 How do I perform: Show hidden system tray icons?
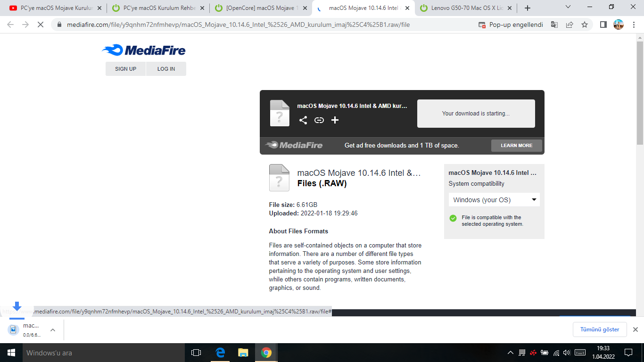[x=511, y=353]
